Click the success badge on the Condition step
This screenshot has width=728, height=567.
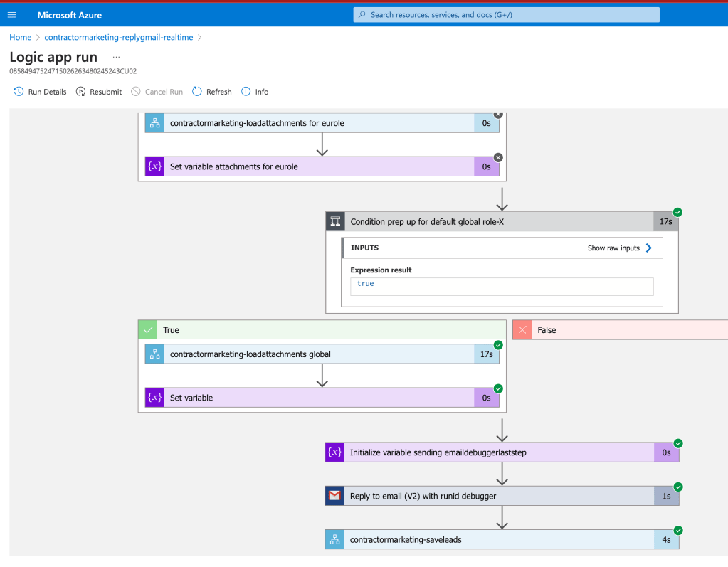click(x=678, y=212)
